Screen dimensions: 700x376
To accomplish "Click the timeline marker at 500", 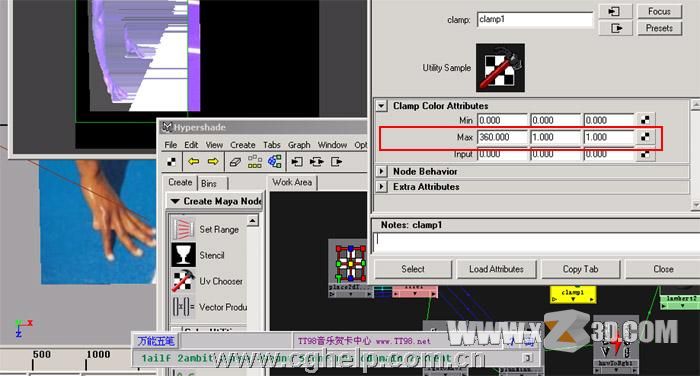I will (42, 355).
